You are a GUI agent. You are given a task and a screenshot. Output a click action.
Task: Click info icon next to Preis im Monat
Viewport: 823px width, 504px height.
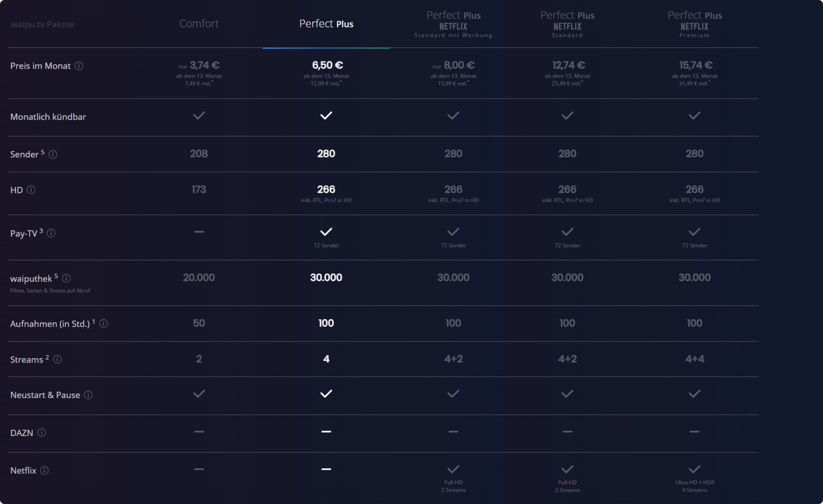tap(79, 66)
